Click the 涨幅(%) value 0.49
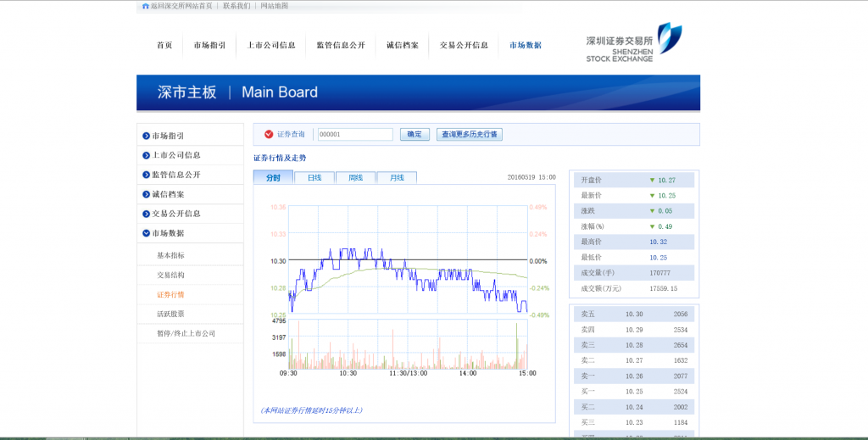The width and height of the screenshot is (868, 440). pos(665,227)
